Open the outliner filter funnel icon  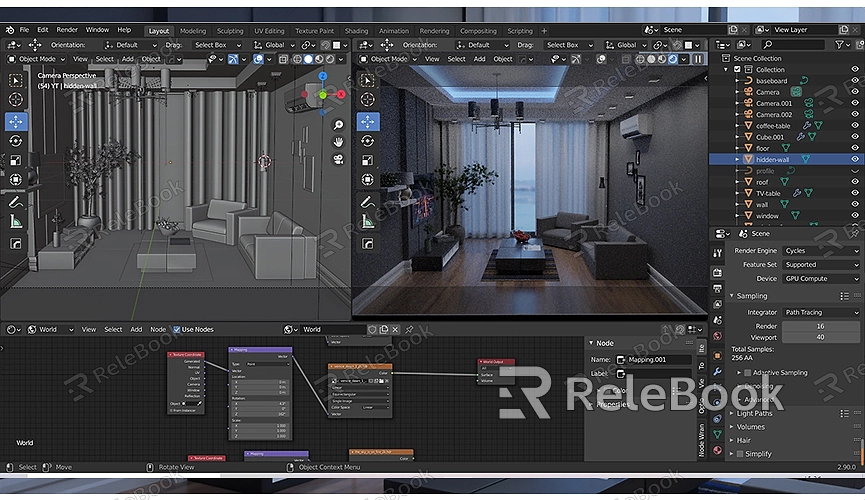tap(839, 45)
